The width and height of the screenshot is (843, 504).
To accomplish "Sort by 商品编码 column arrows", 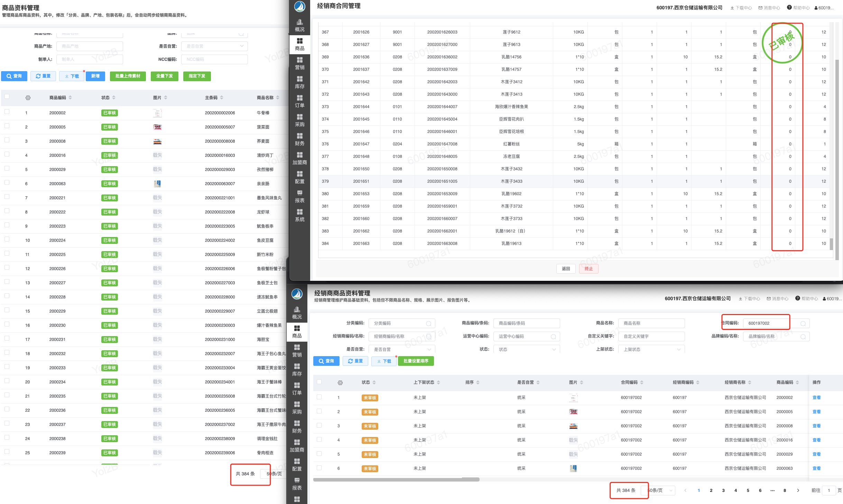I will coord(70,98).
